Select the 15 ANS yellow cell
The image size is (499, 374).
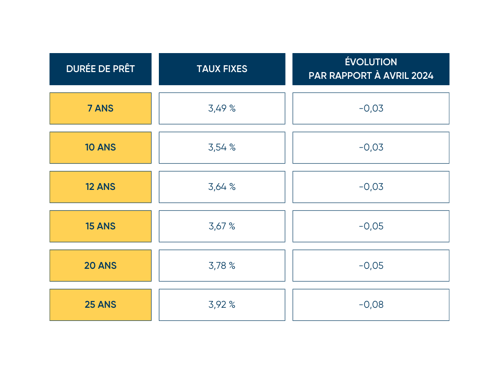coord(100,226)
